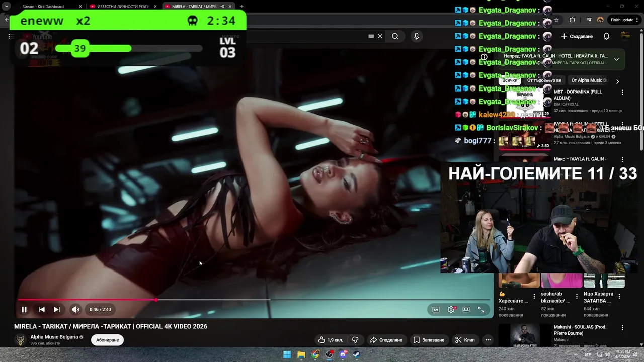Close the ИЗВЕСТНИ ЛИЧНОСТИ tab
644x362 pixels.
coord(156,7)
